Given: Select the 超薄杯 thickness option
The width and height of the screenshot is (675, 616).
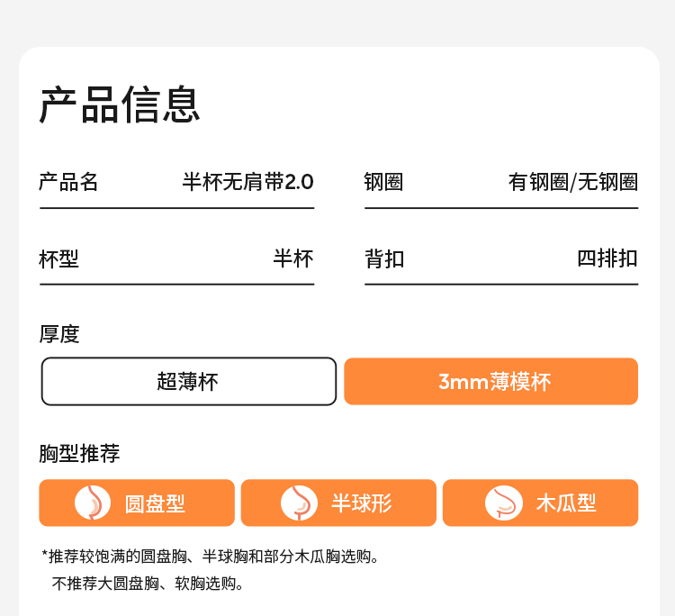Looking at the screenshot, I should pos(188,382).
